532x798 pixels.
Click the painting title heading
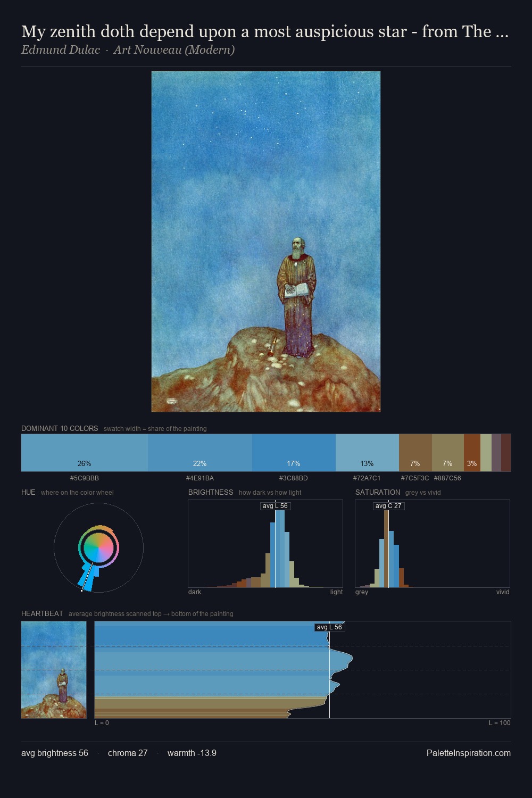[264, 32]
